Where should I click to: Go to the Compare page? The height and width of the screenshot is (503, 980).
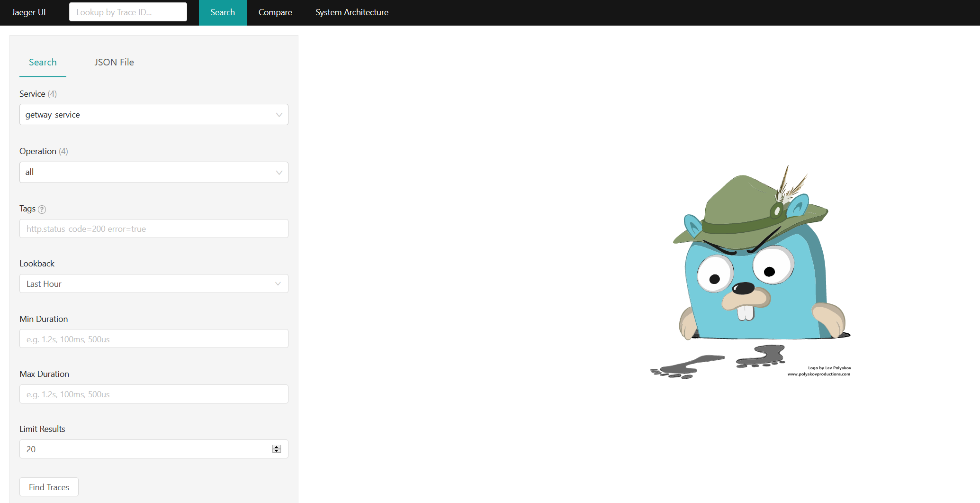pyautogui.click(x=275, y=12)
